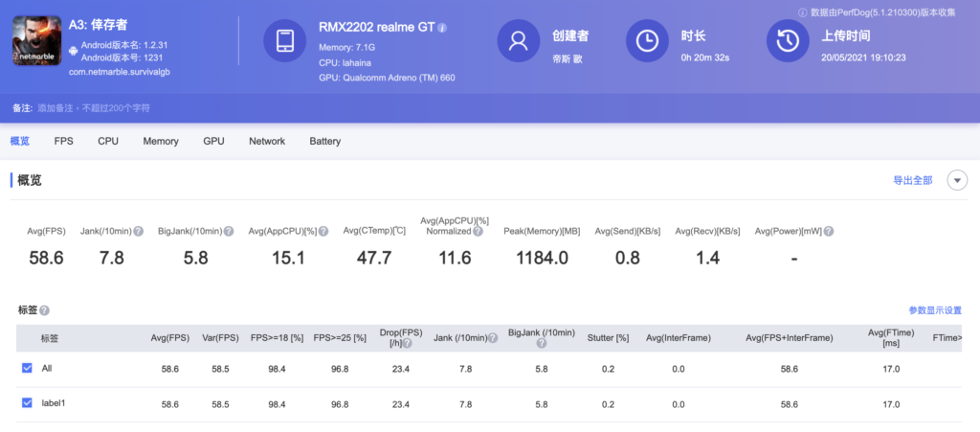This screenshot has width=980, height=432.
Task: Click the Avg(InterFrame) column header
Action: (679, 338)
